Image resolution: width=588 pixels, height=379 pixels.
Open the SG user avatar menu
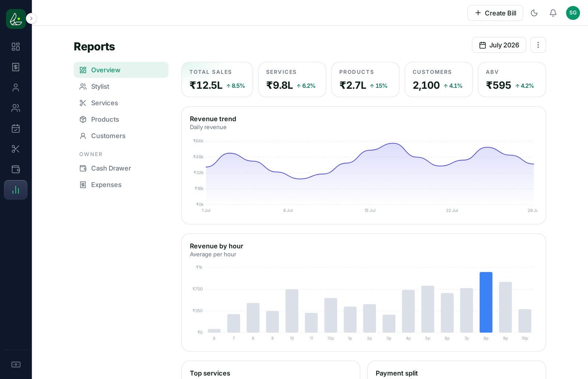click(x=573, y=13)
